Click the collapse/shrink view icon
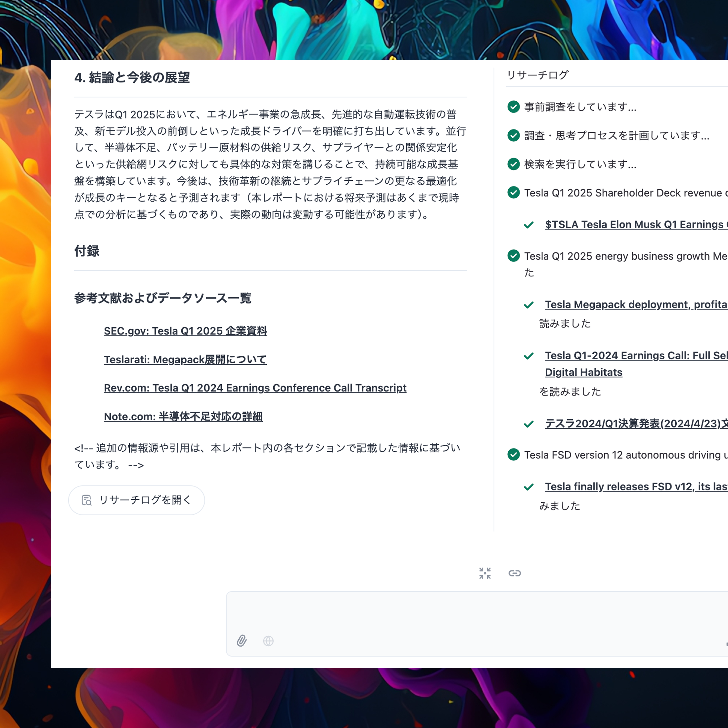This screenshot has height=728, width=728. pos(484,573)
